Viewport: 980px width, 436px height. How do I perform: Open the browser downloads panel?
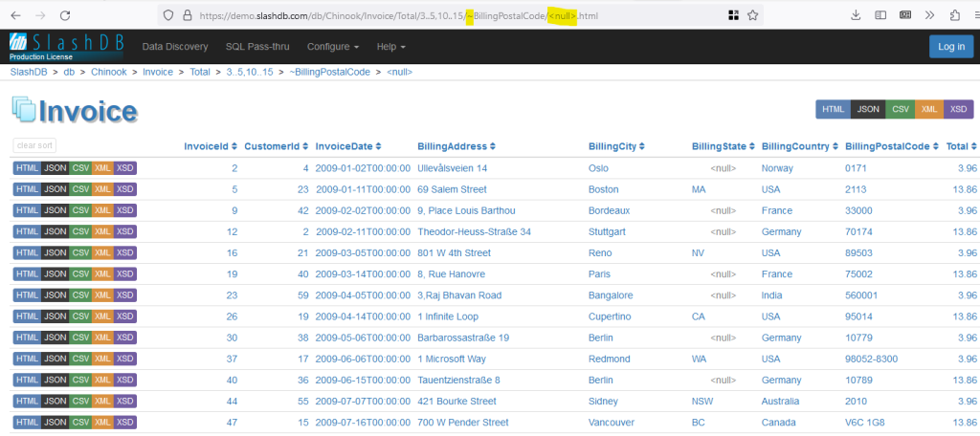(x=856, y=15)
